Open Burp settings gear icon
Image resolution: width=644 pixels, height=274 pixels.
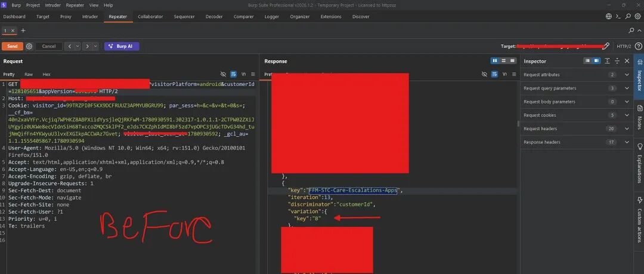click(x=637, y=17)
